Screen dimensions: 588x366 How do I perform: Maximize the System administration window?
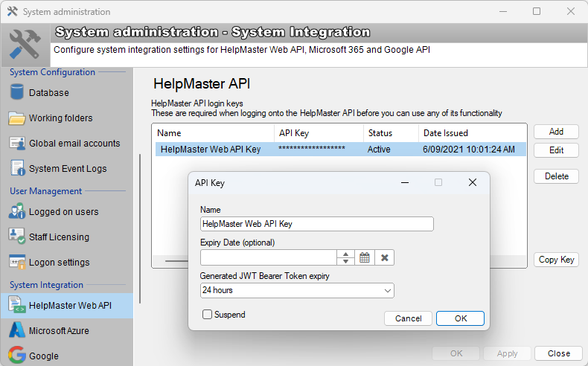[x=537, y=11]
